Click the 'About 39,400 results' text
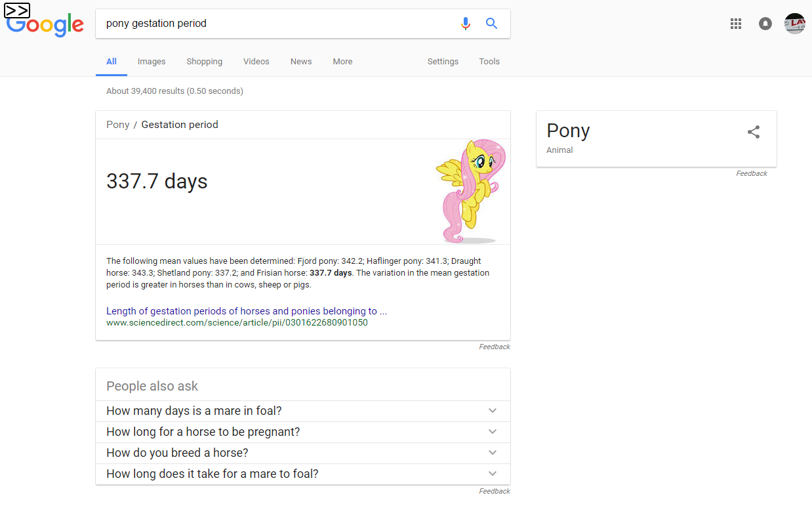This screenshot has width=812, height=512. click(174, 91)
